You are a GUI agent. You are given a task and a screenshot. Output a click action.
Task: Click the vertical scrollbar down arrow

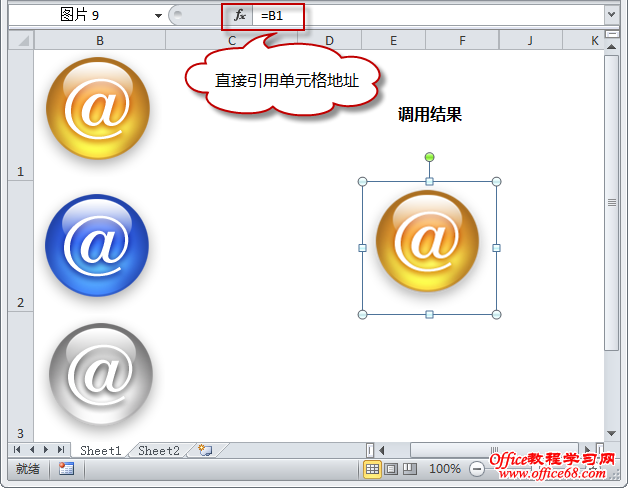tap(612, 434)
